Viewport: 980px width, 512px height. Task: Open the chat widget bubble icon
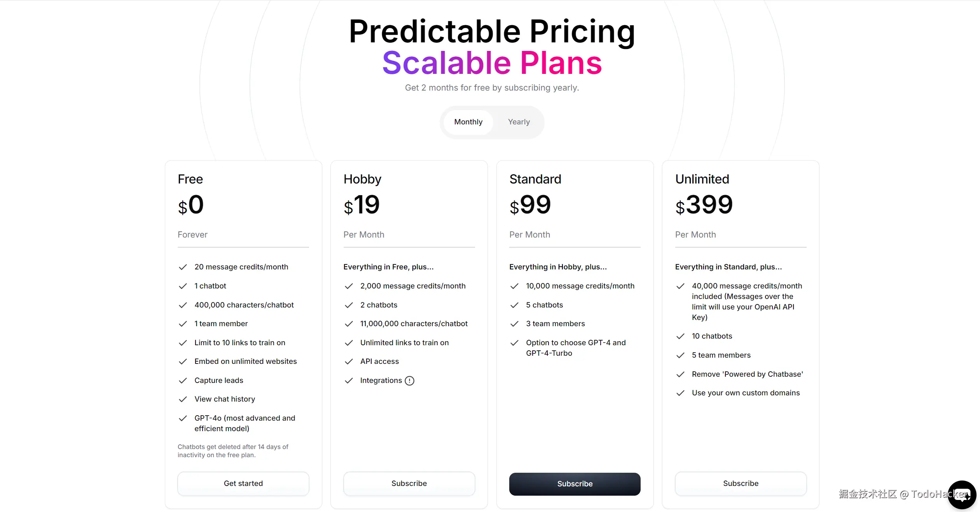click(x=962, y=495)
